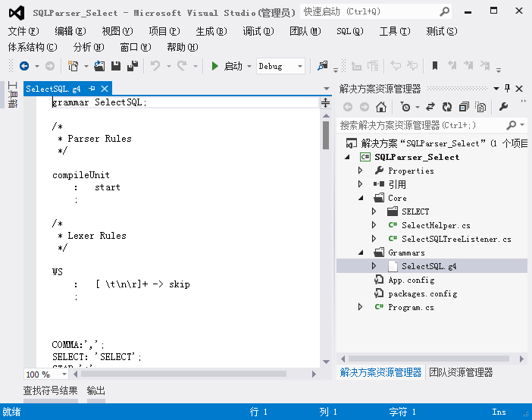Expand the SELECT folder
The image size is (532, 420).
pyautogui.click(x=374, y=212)
